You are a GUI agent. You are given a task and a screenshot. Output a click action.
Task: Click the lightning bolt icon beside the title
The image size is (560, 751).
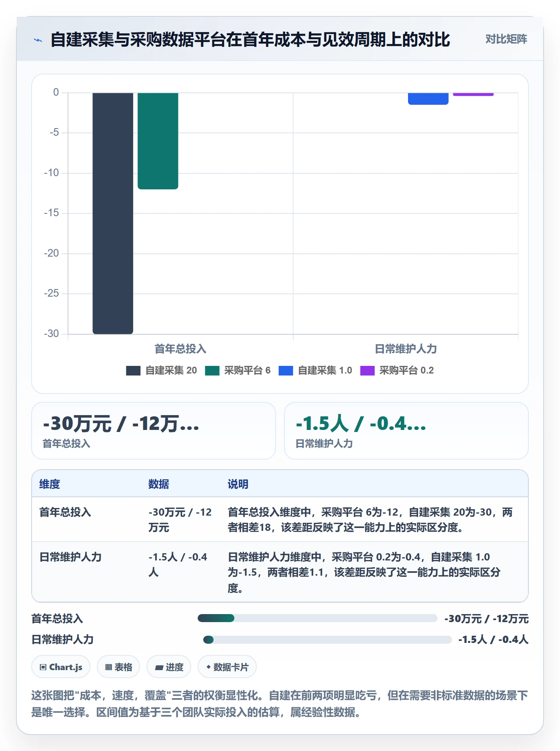[38, 40]
